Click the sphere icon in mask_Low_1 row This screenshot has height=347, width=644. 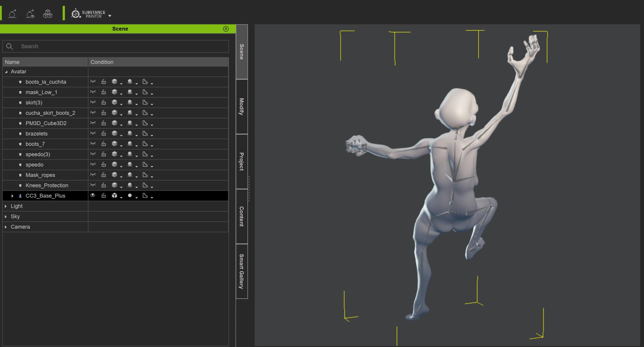coord(130,92)
